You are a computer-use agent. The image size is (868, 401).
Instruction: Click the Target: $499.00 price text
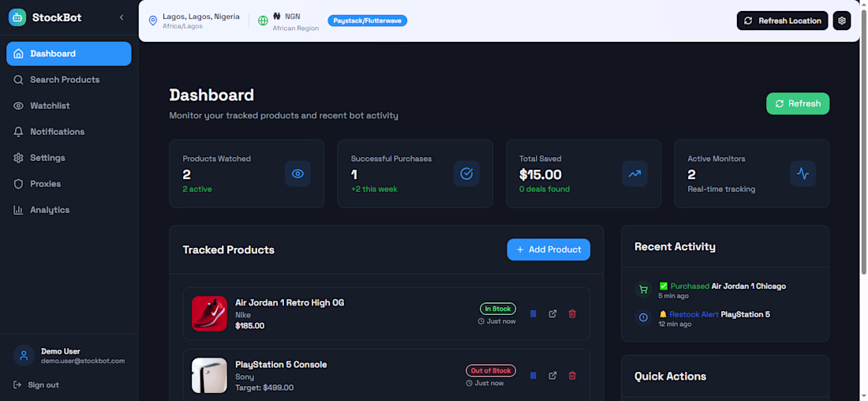(x=264, y=388)
